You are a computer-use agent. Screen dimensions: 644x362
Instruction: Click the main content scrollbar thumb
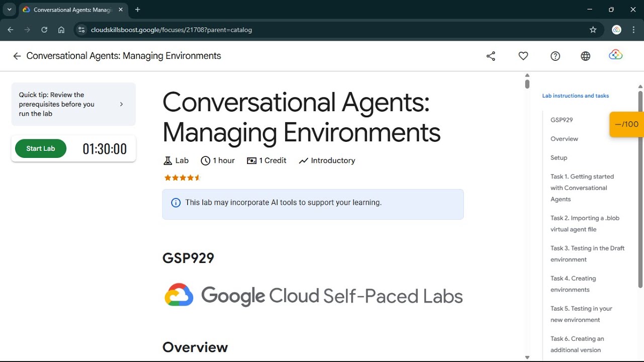click(x=527, y=83)
